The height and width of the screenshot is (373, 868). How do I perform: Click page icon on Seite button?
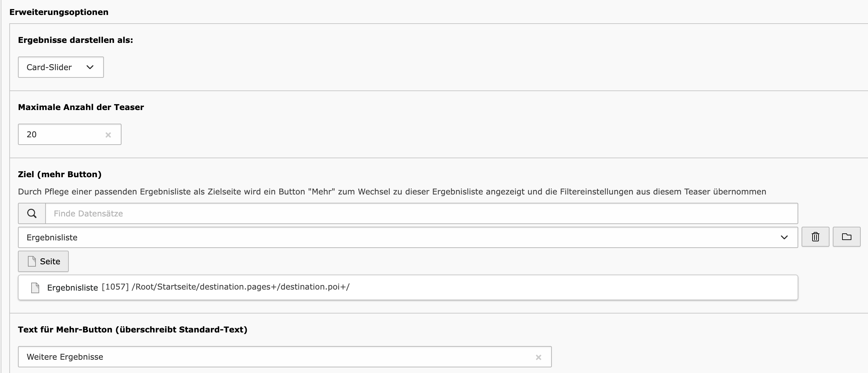pyautogui.click(x=32, y=261)
